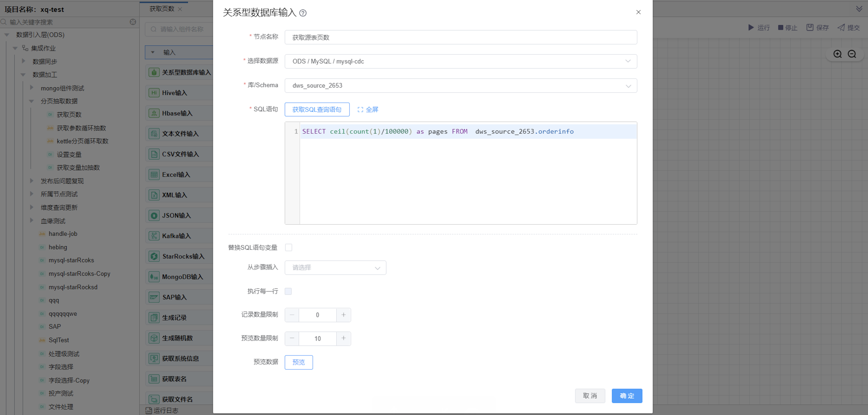Switch to the 获取页数 tab
868x415 pixels.
[162, 9]
